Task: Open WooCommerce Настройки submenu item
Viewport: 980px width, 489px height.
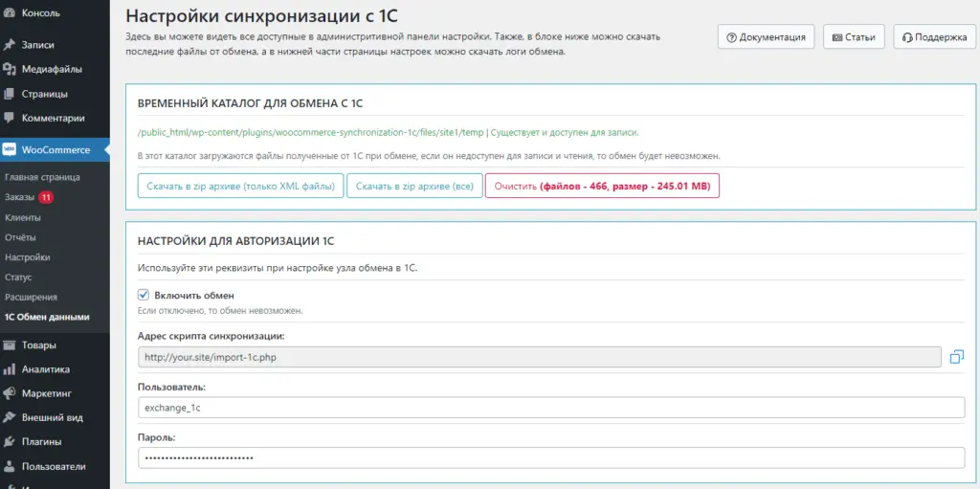Action: (x=27, y=257)
